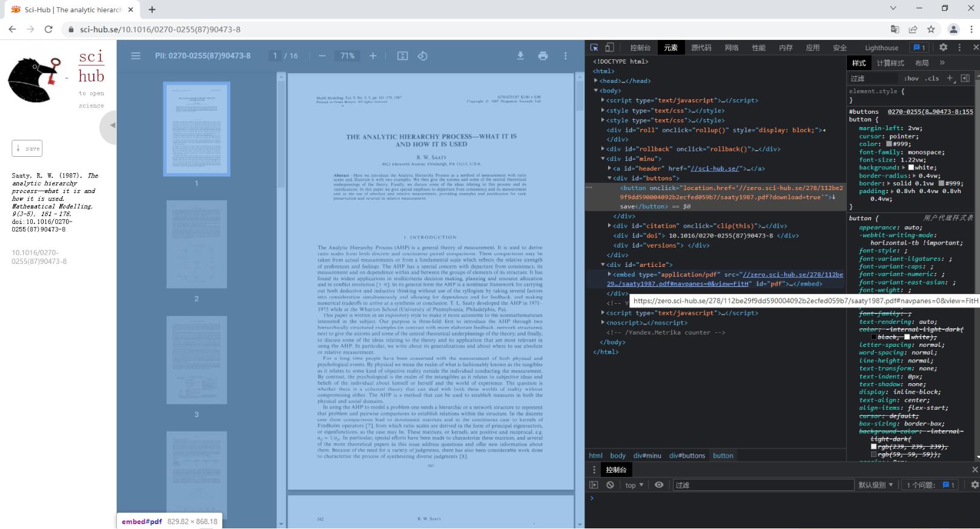The height and width of the screenshot is (529, 980).
Task: Collapse the body element node
Action: (596, 90)
